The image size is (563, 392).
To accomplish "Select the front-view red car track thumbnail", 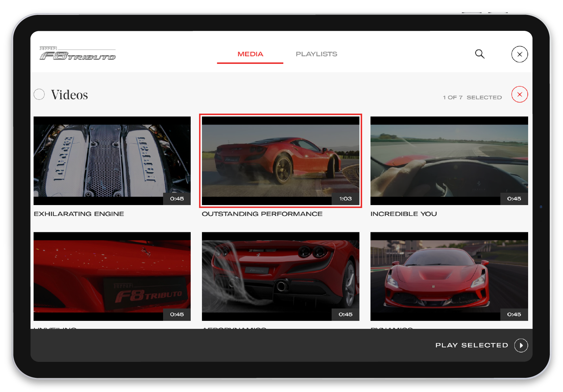I will pos(449,276).
